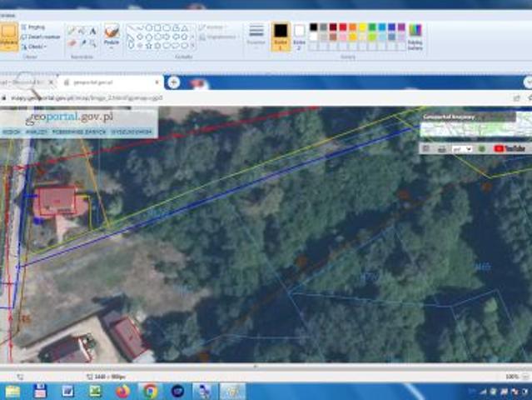Screen dimensions: 532x400
Task: Set Kolor 2 as active color
Action: tap(300, 34)
